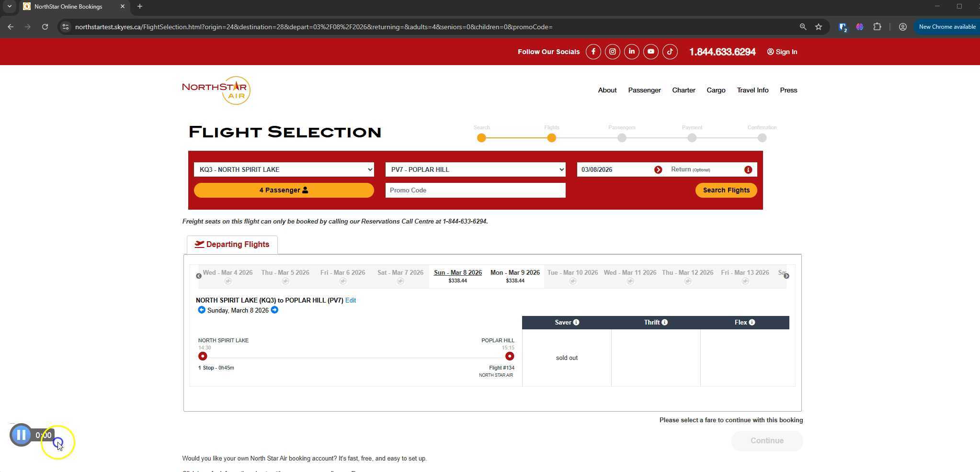Image resolution: width=980 pixels, height=472 pixels.
Task: Go to next day with blue arrow
Action: tap(274, 310)
